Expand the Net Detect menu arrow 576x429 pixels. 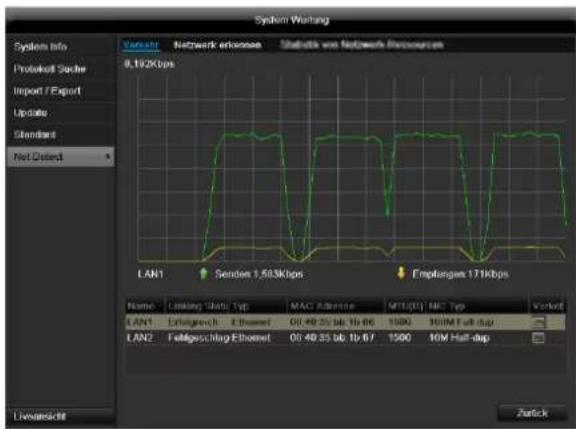108,157
